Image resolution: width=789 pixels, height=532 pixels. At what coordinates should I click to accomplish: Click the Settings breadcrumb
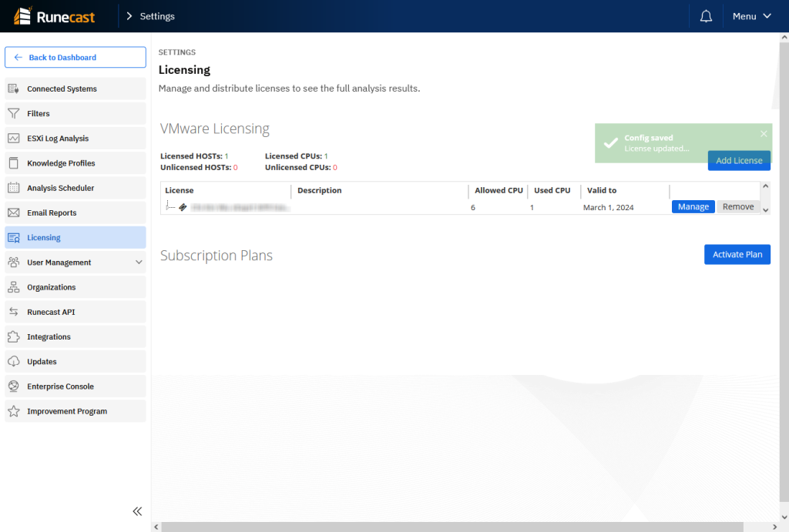[x=157, y=16]
